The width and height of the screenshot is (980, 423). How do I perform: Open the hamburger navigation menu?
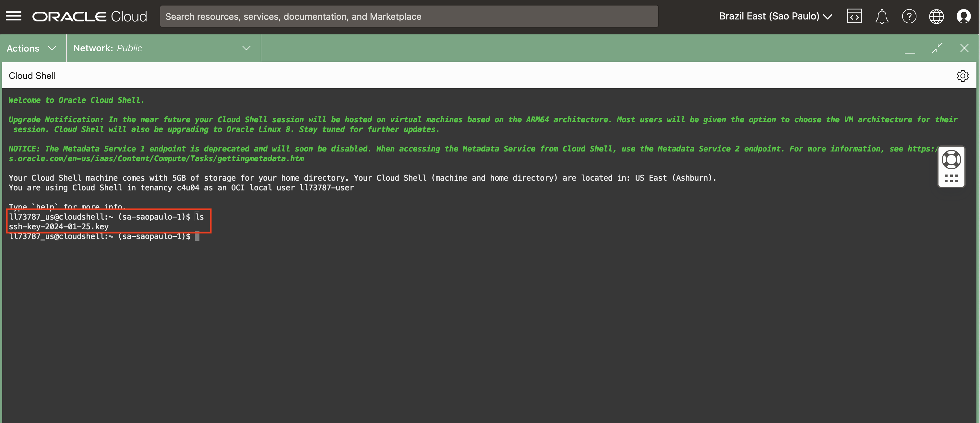pos(14,16)
